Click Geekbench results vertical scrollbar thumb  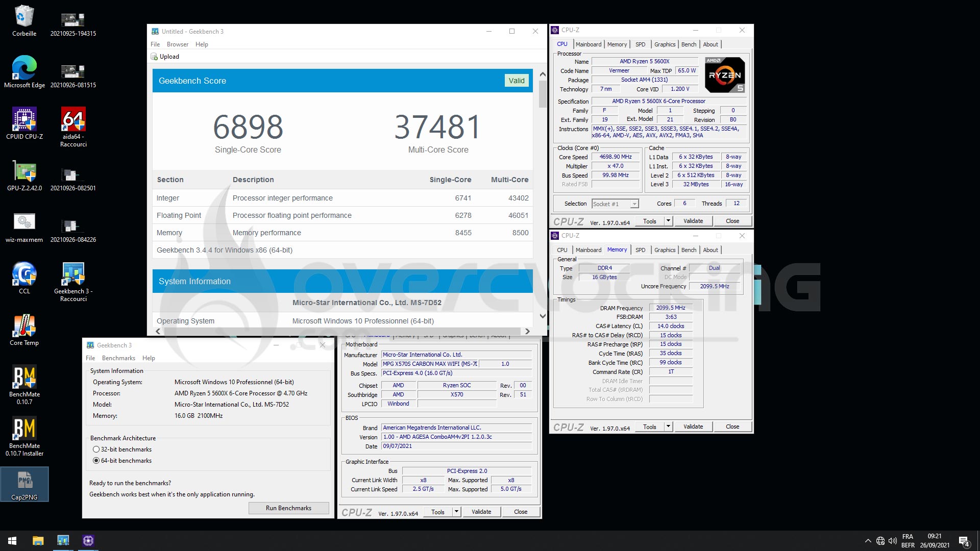pyautogui.click(x=543, y=94)
